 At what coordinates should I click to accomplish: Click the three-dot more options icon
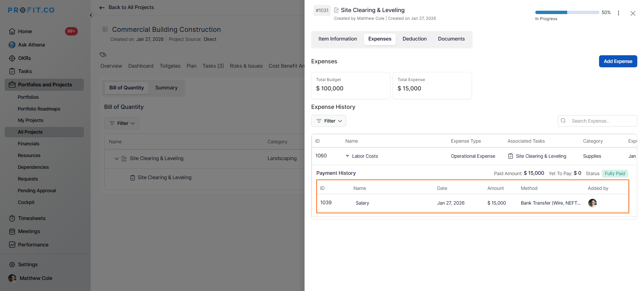pyautogui.click(x=619, y=13)
